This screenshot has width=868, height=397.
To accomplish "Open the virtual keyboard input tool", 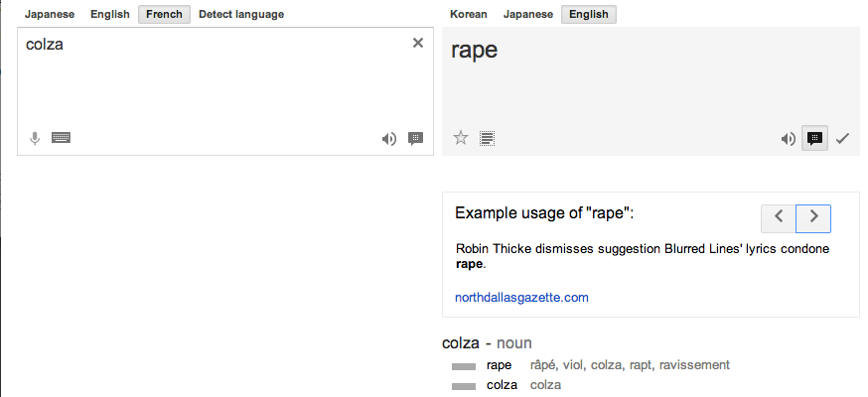I will coord(61,139).
